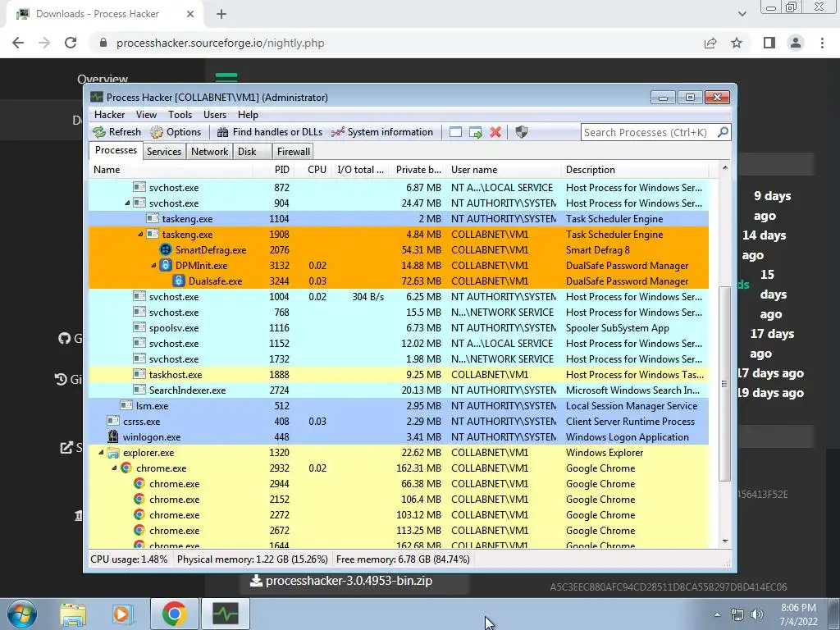
Task: Open Chrome three-dot menu
Action: (822, 43)
